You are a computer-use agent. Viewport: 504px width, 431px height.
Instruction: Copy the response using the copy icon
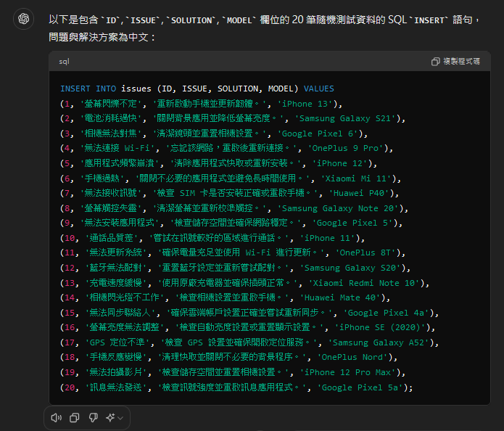[75, 418]
